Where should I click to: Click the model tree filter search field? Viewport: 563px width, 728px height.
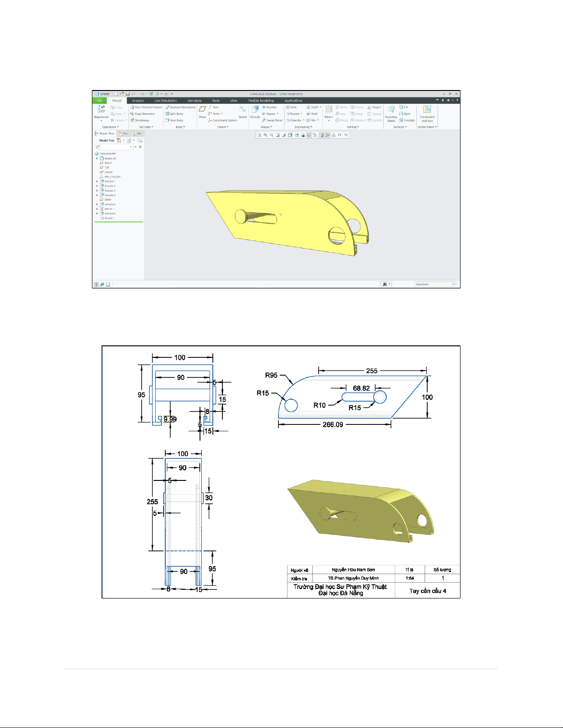116,147
